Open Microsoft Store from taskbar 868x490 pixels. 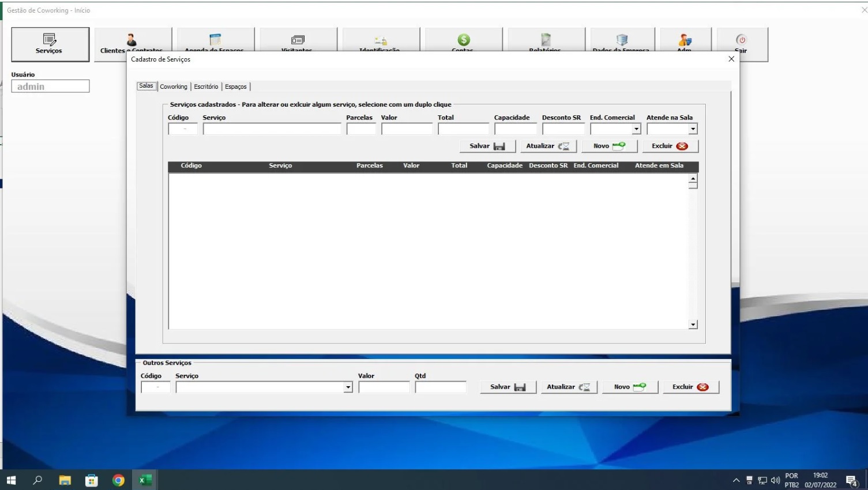[92, 480]
